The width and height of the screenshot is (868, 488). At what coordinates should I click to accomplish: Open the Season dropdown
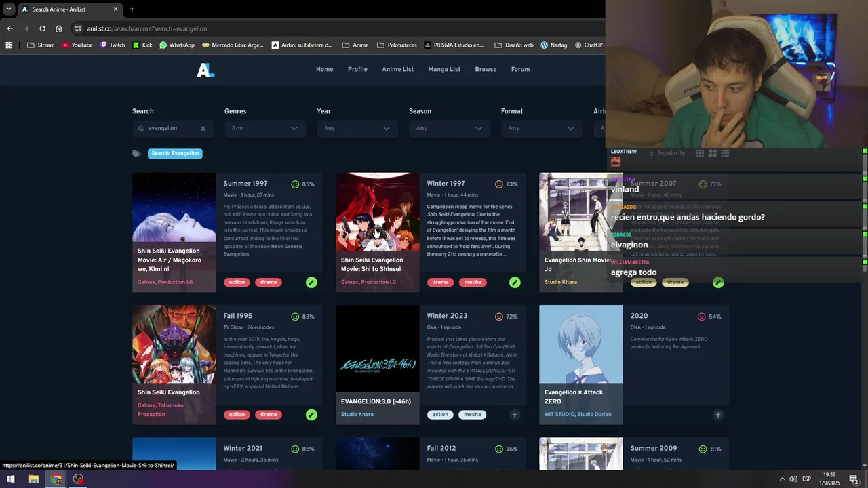coord(450,129)
